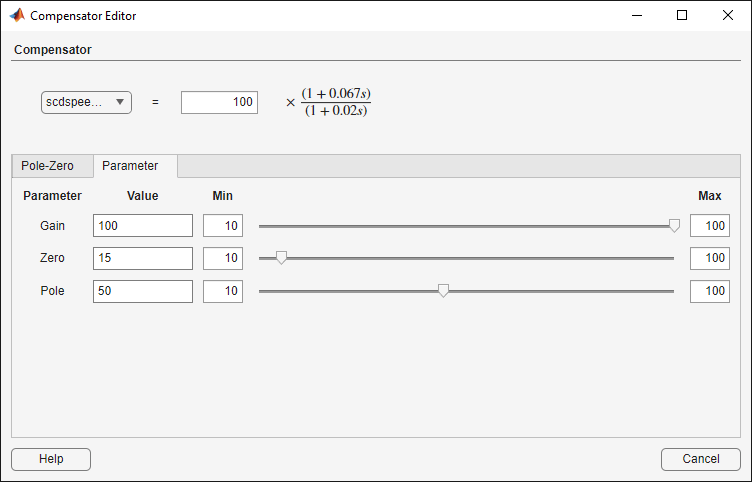
Task: Click the Help button
Action: pos(51,459)
